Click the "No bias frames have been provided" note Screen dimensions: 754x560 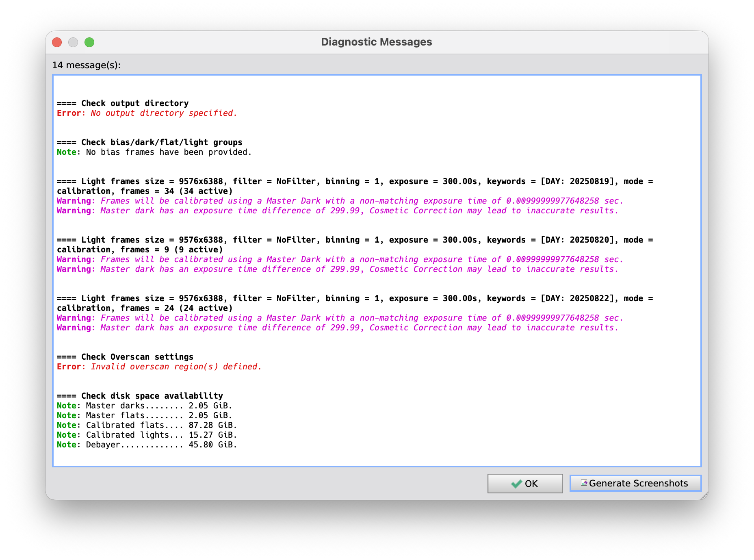pyautogui.click(x=154, y=152)
